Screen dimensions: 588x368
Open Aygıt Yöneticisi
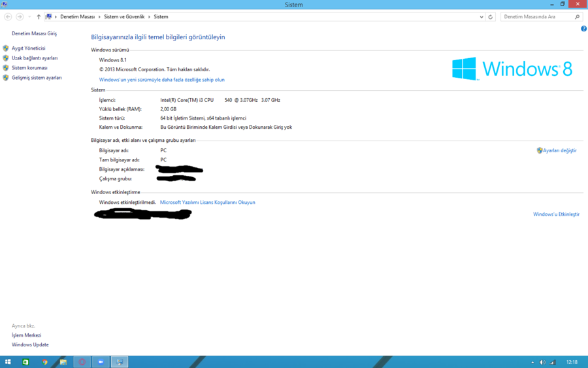click(29, 48)
